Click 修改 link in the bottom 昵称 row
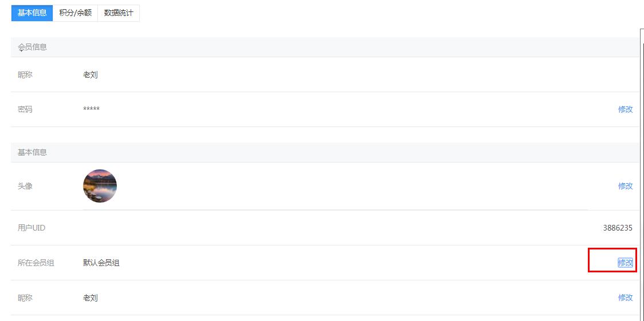The width and height of the screenshot is (644, 321). [625, 298]
